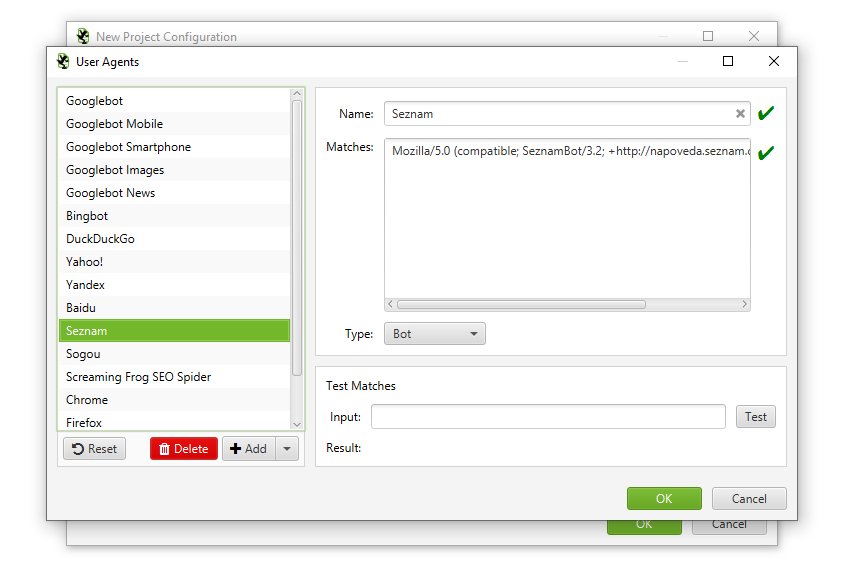Click the frog icon in New Project Configuration title bar
This screenshot has height=571, width=850.
click(83, 36)
